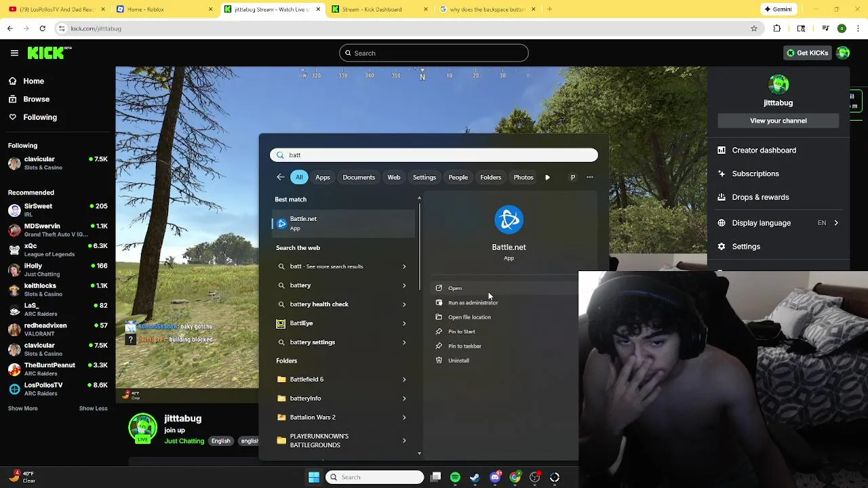Screen dimensions: 868x488
Task: Open Steam from the taskbar
Action: click(x=475, y=477)
